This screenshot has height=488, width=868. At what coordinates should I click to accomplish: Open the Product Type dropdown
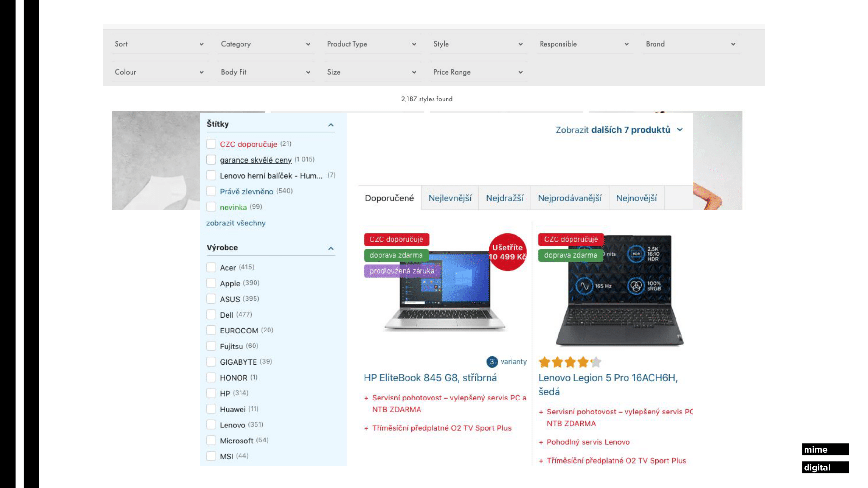coord(372,44)
